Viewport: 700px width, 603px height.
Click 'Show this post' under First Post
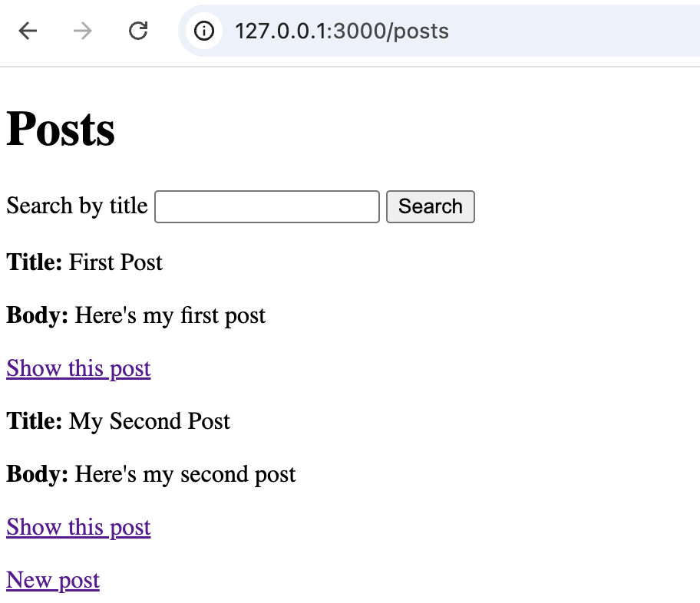78,368
